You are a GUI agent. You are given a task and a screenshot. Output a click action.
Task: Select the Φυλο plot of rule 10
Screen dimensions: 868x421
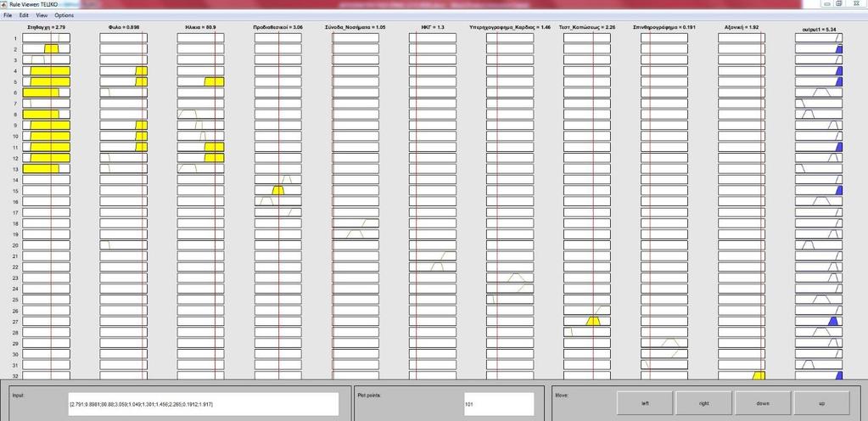pyautogui.click(x=123, y=136)
